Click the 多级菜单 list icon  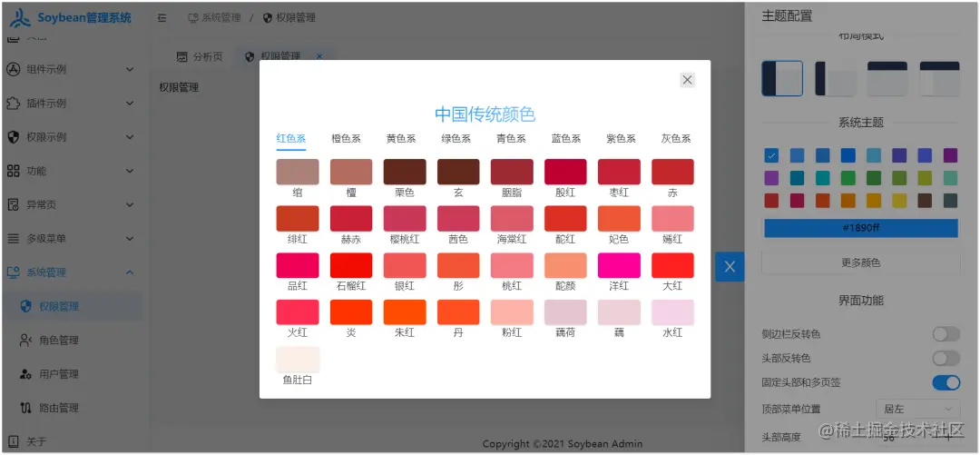click(13, 239)
